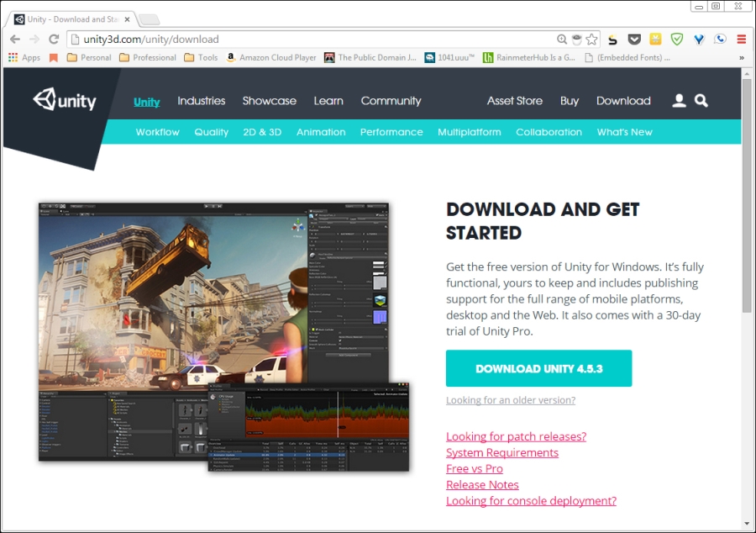
Task: Reload the page with refresh icon
Action: pyautogui.click(x=54, y=39)
